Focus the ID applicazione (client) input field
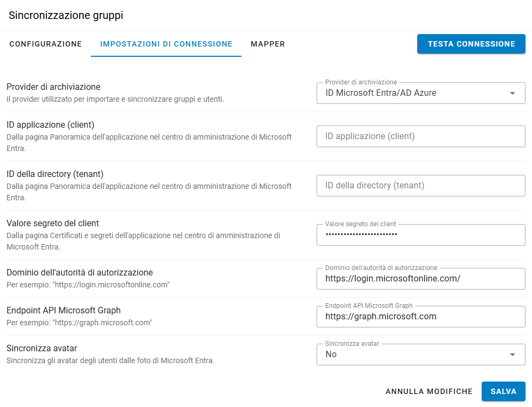Image resolution: width=532 pixels, height=407 pixels. point(421,136)
